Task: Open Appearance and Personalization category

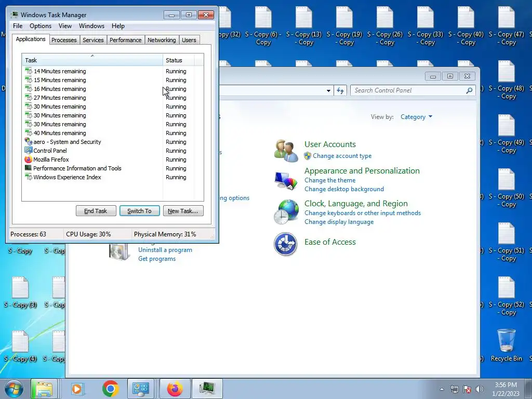Action: tap(362, 170)
